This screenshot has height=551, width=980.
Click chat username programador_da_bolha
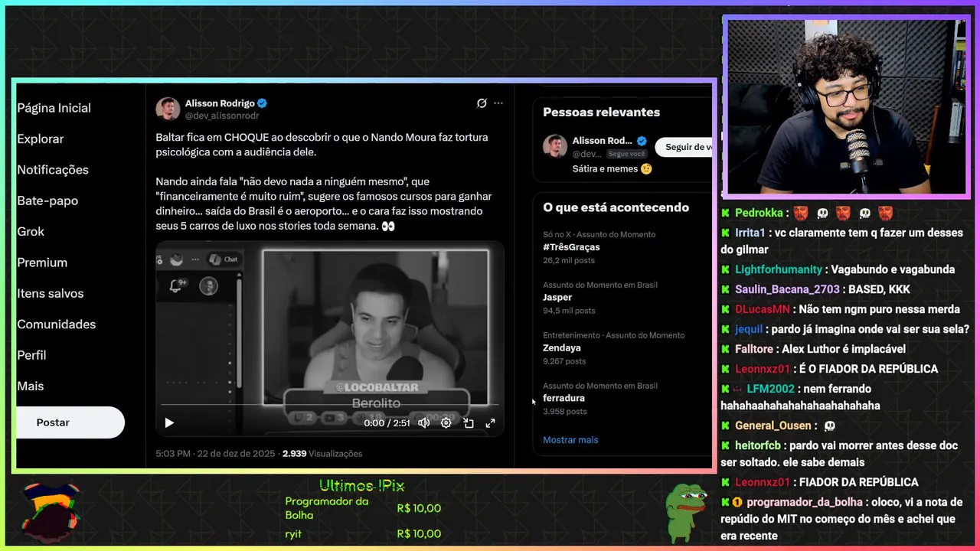tap(805, 502)
